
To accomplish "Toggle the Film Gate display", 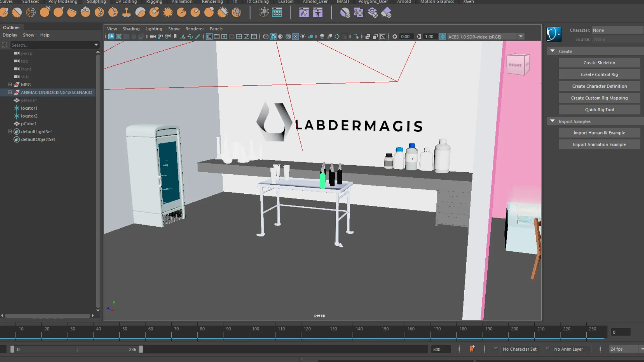I will point(217,37).
